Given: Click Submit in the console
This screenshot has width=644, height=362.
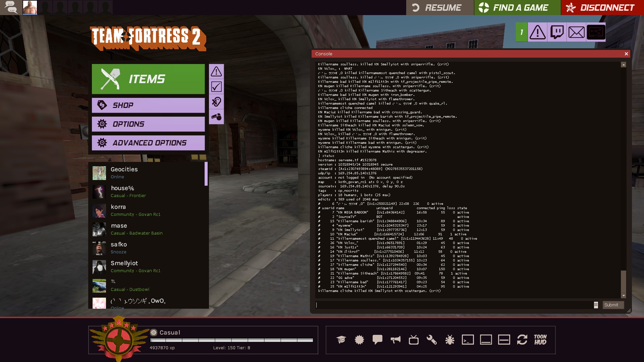Looking at the screenshot, I should 613,305.
